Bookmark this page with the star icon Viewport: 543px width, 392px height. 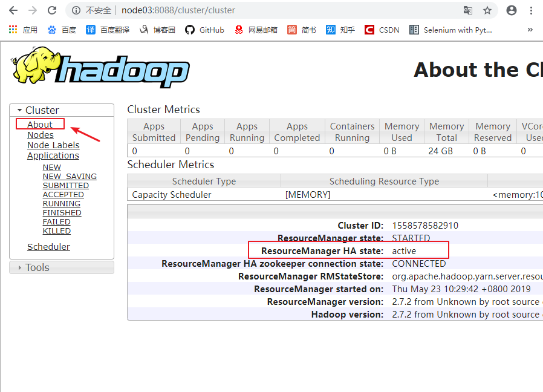487,10
